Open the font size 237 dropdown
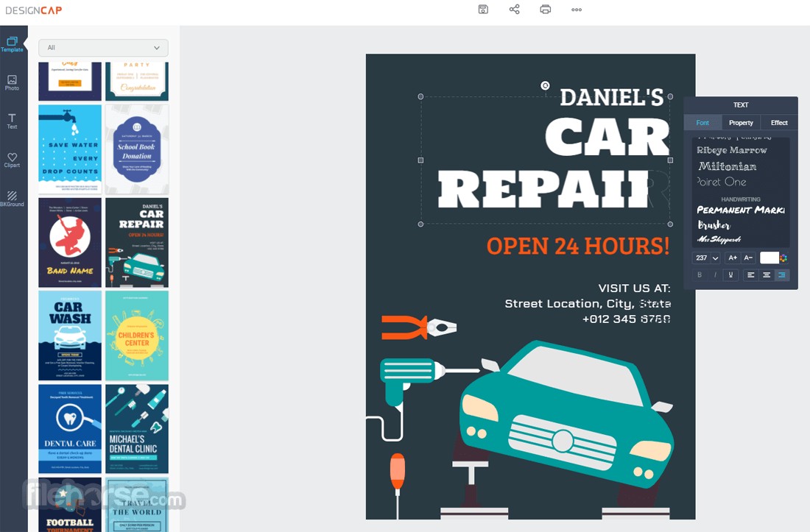The image size is (810, 532). click(x=716, y=258)
